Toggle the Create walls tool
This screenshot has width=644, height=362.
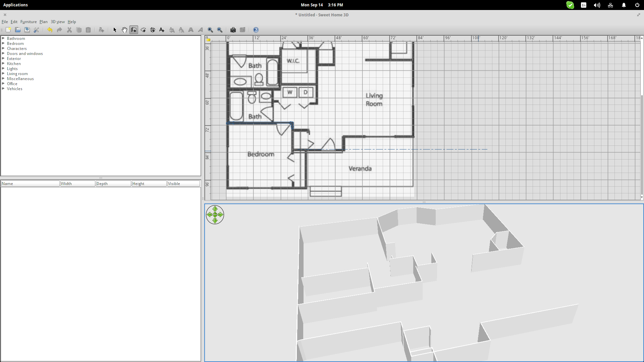(x=134, y=30)
